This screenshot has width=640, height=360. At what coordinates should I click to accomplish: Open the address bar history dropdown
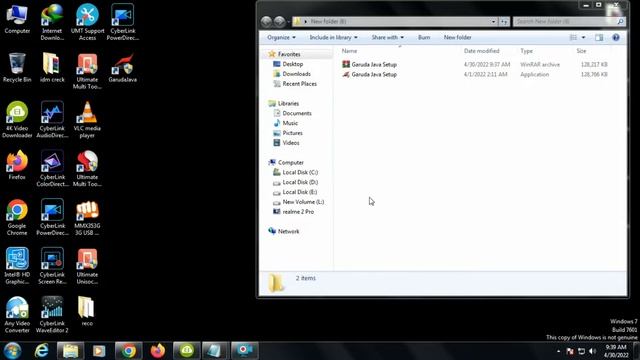point(493,21)
